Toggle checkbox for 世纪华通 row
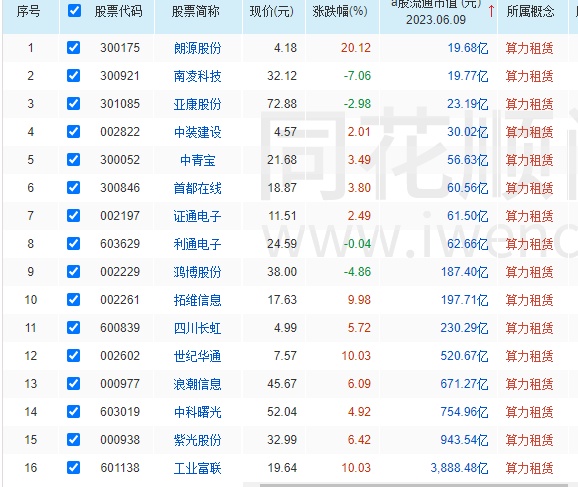Screen dimensions: 578x487 (73, 356)
